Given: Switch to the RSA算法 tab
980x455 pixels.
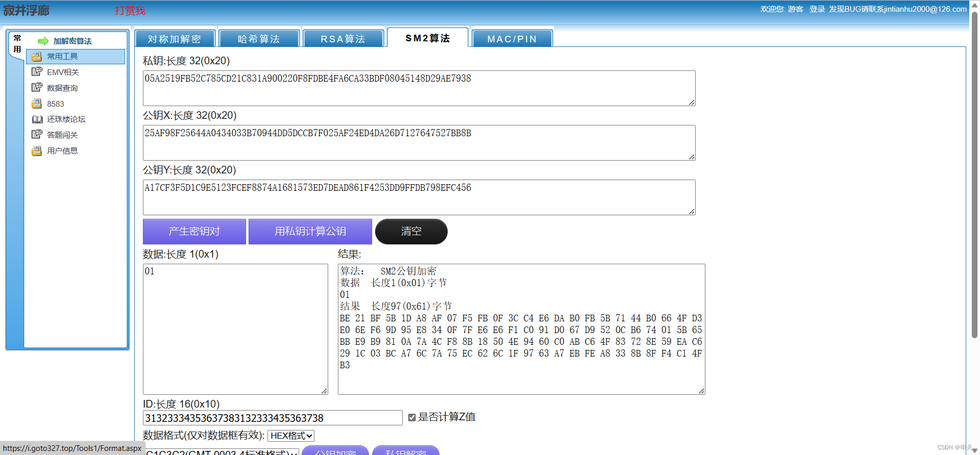Looking at the screenshot, I should [343, 39].
